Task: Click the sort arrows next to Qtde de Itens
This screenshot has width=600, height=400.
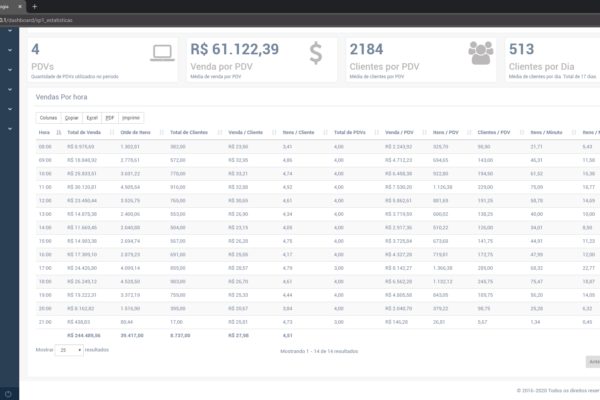Action: coord(161,132)
